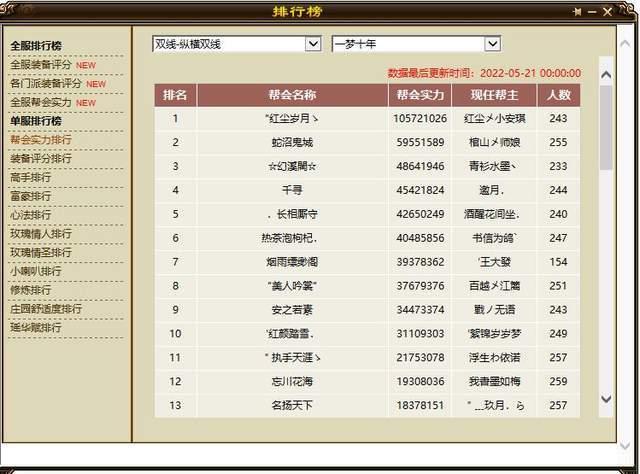
Task: Click the 人数 column header
Action: (558, 95)
